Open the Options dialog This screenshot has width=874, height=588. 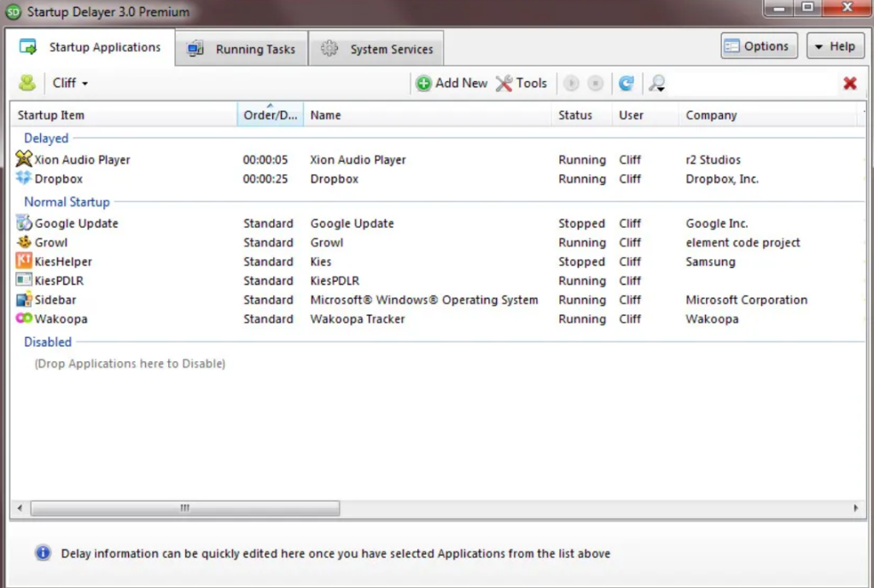pos(759,46)
